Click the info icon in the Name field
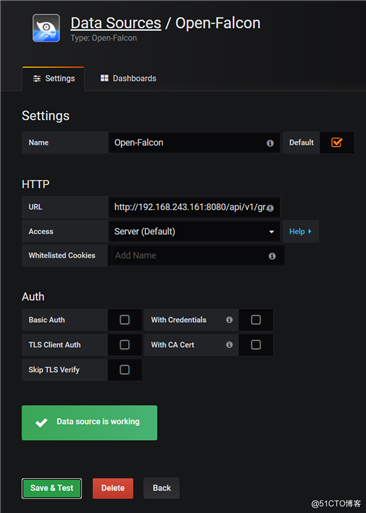Viewport: 366px width, 513px height. point(270,143)
